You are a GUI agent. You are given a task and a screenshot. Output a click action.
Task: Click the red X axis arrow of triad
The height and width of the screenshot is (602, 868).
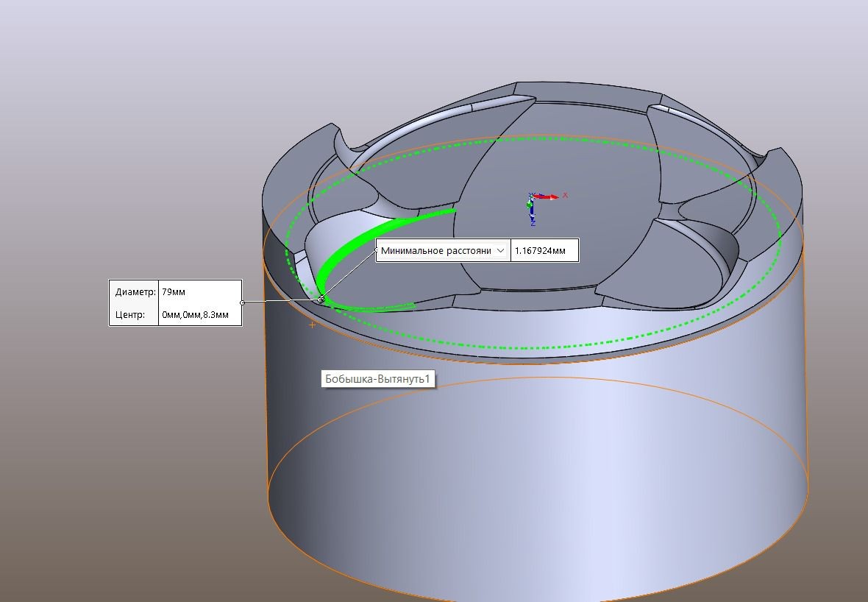[550, 196]
